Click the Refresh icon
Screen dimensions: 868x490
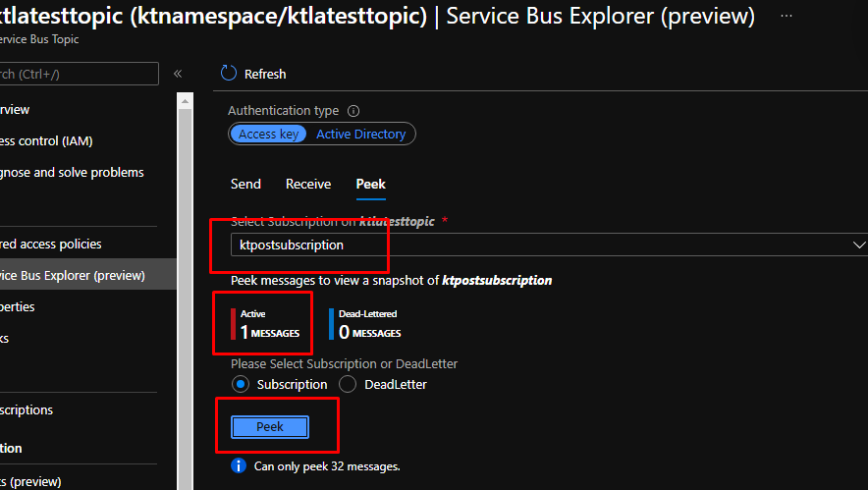point(229,74)
